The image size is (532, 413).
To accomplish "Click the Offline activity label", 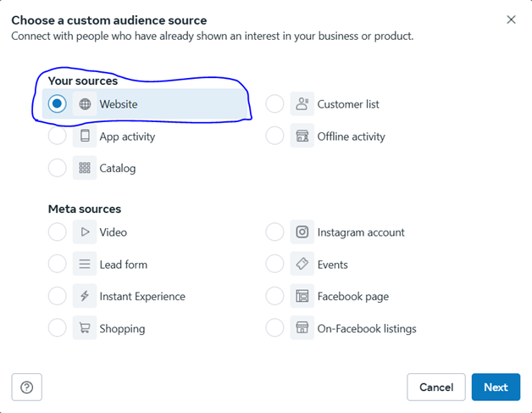I will 352,137.
